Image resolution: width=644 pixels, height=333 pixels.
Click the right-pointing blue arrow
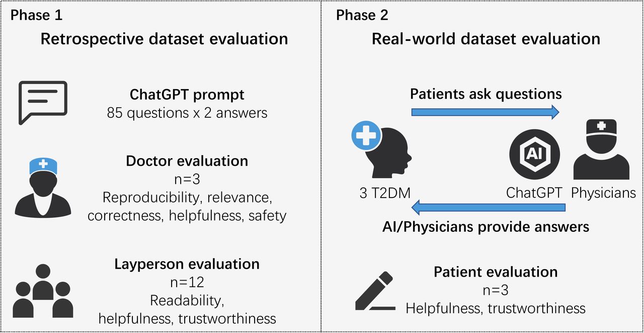pos(486,112)
